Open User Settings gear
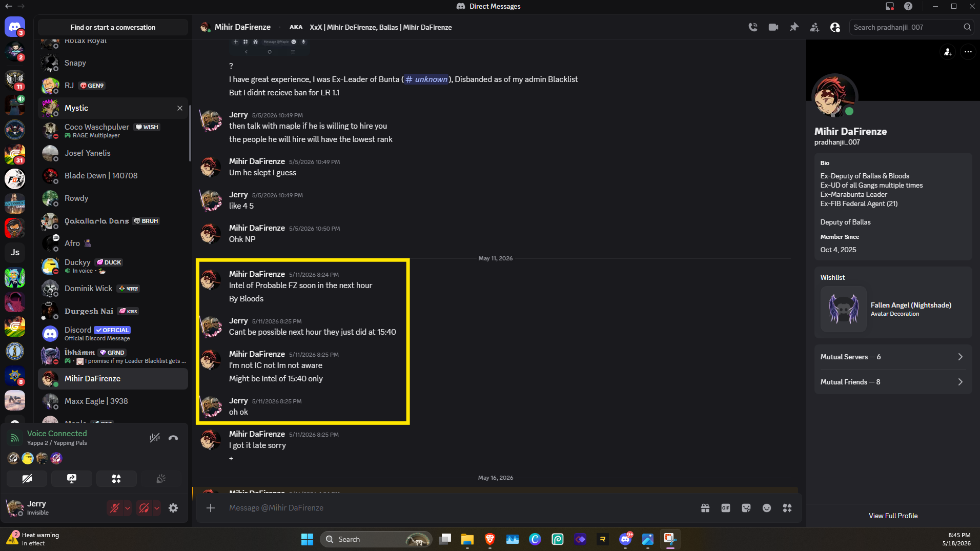This screenshot has height=551, width=980. 173,508
